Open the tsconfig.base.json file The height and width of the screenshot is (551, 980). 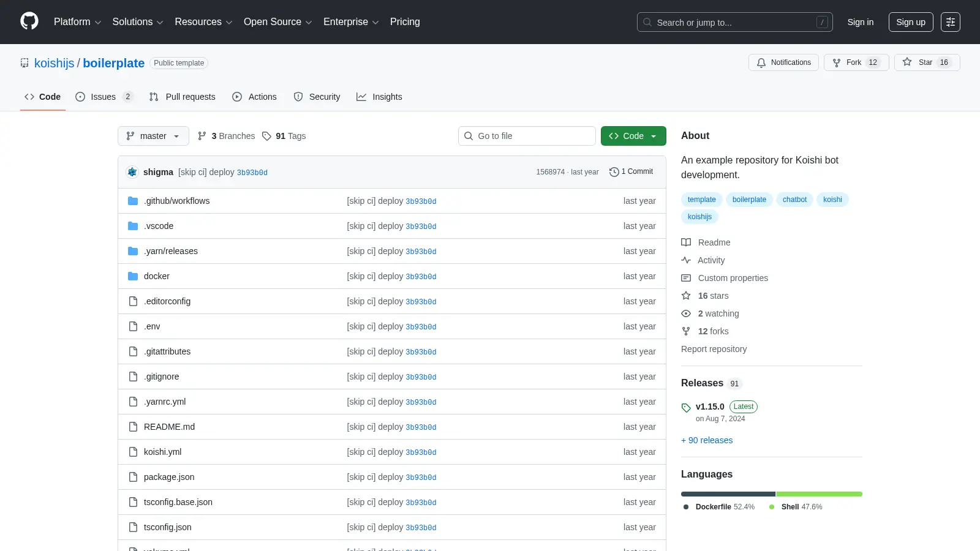click(x=178, y=502)
